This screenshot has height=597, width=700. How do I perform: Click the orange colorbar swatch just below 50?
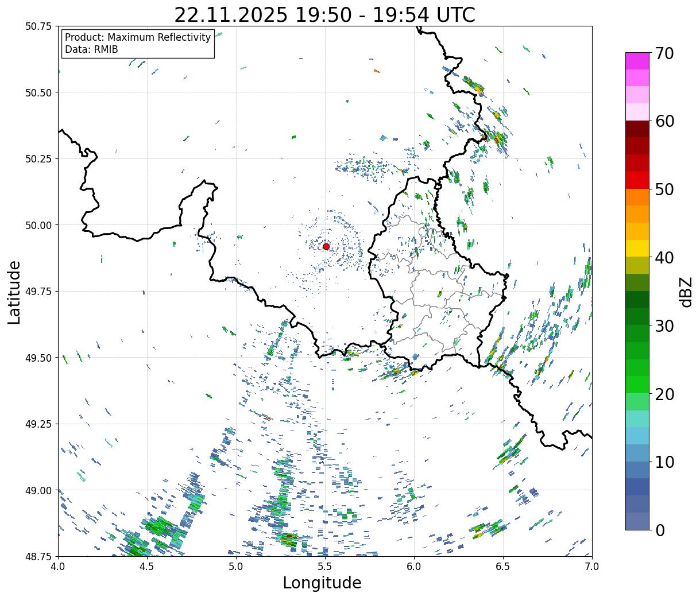[637, 197]
